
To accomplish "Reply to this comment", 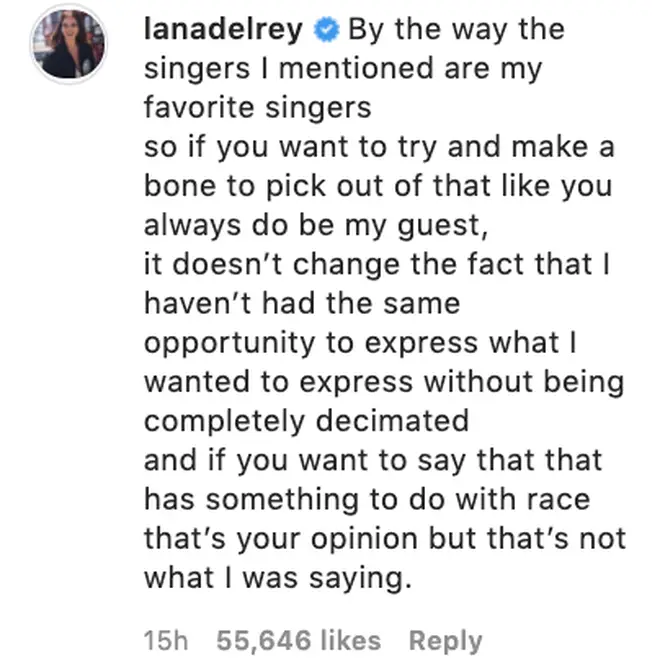I will (446, 641).
